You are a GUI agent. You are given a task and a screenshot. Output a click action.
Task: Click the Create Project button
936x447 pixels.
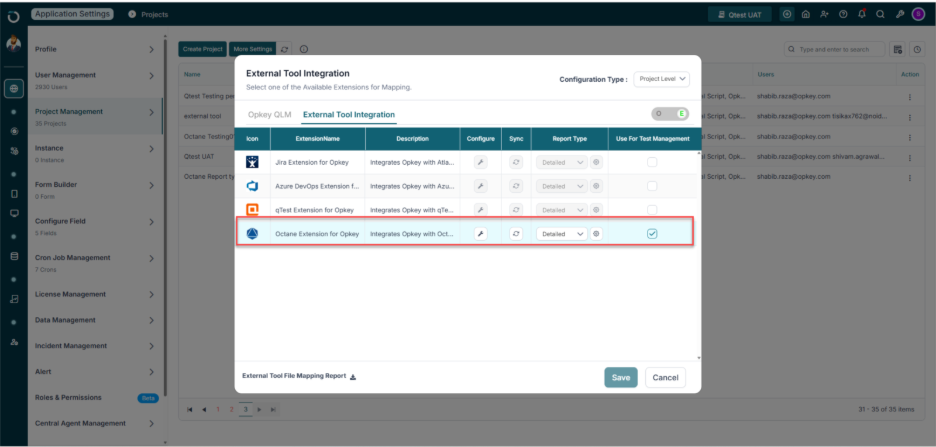pos(202,49)
